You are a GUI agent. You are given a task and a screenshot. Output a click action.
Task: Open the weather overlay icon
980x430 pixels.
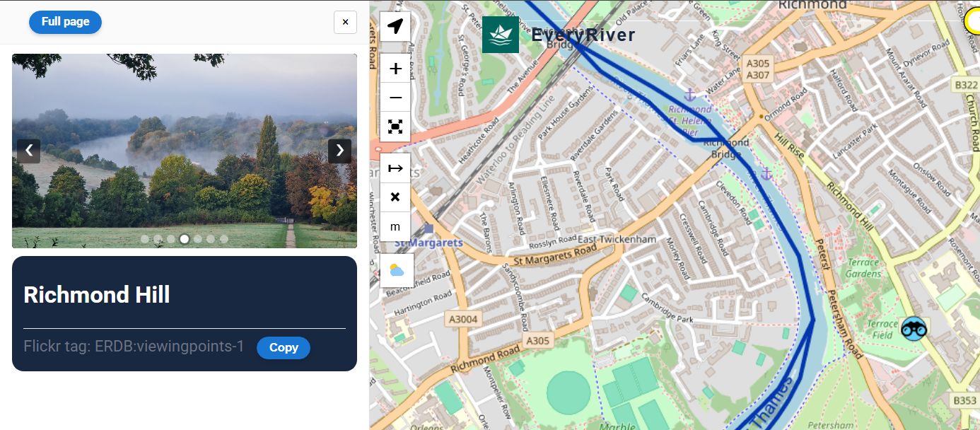click(397, 270)
